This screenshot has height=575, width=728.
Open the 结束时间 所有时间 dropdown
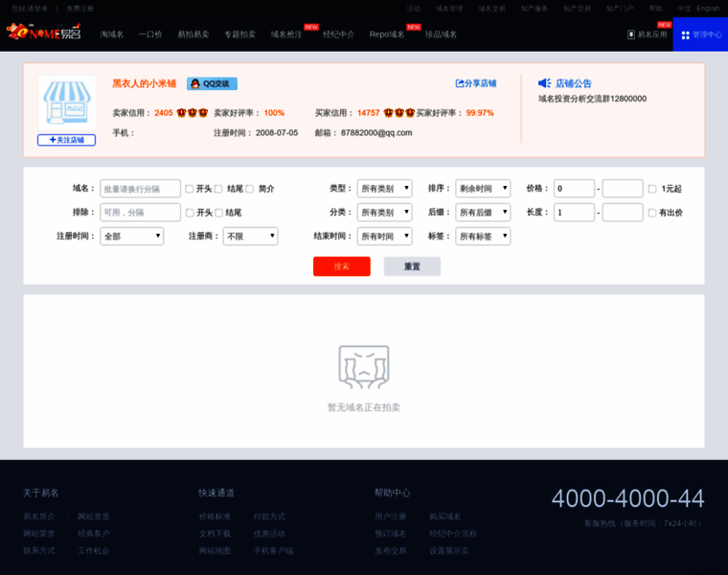coord(384,236)
